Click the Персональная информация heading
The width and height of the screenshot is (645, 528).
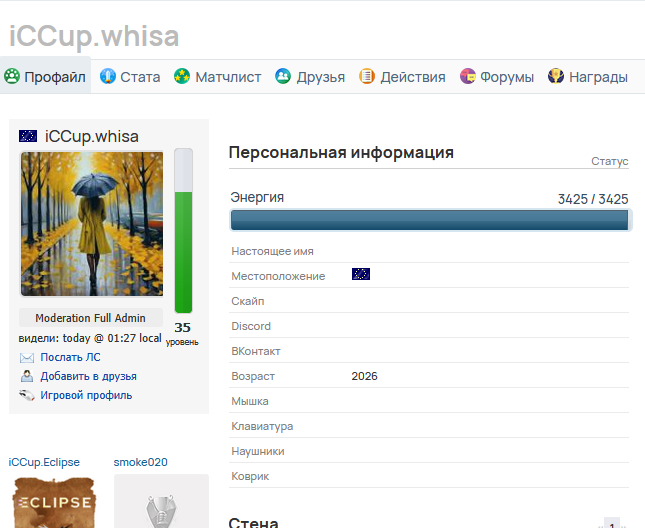point(341,153)
